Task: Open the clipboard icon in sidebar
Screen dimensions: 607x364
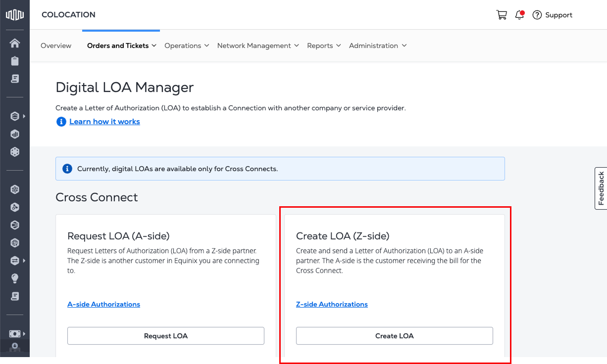Action: click(15, 61)
